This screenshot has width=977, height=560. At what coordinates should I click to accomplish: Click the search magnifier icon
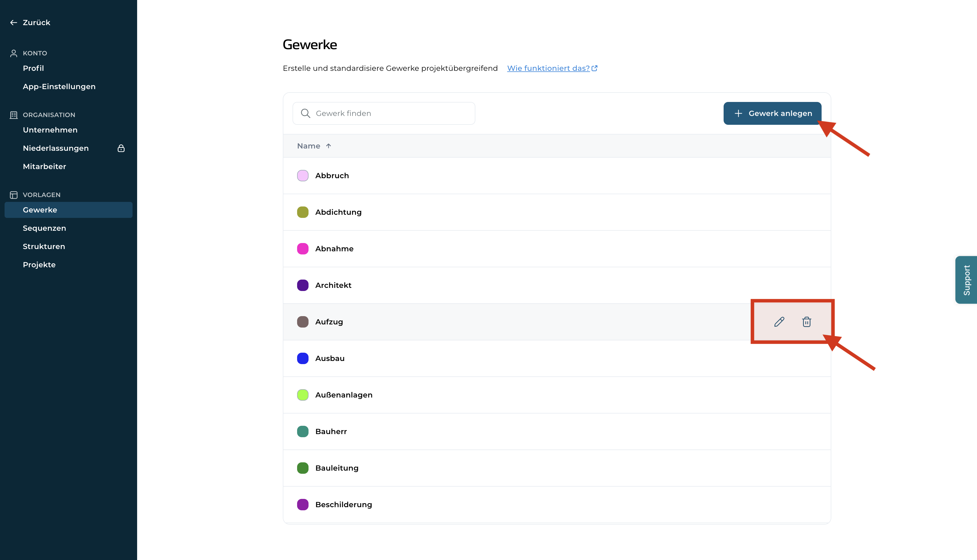point(305,113)
